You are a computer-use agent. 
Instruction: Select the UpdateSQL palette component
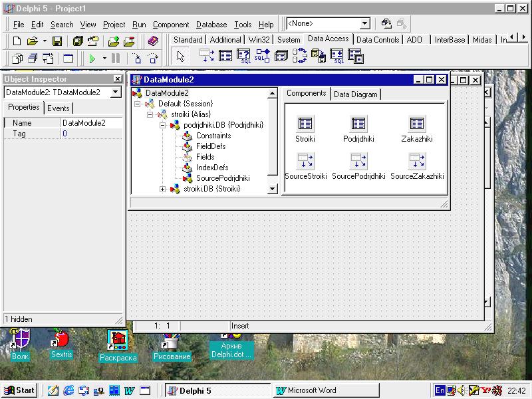tap(337, 56)
